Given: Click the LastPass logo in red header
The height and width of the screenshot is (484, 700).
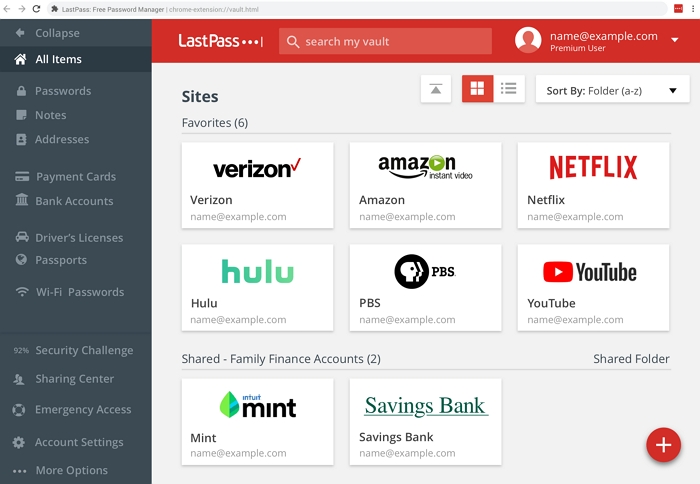Looking at the screenshot, I should 221,41.
